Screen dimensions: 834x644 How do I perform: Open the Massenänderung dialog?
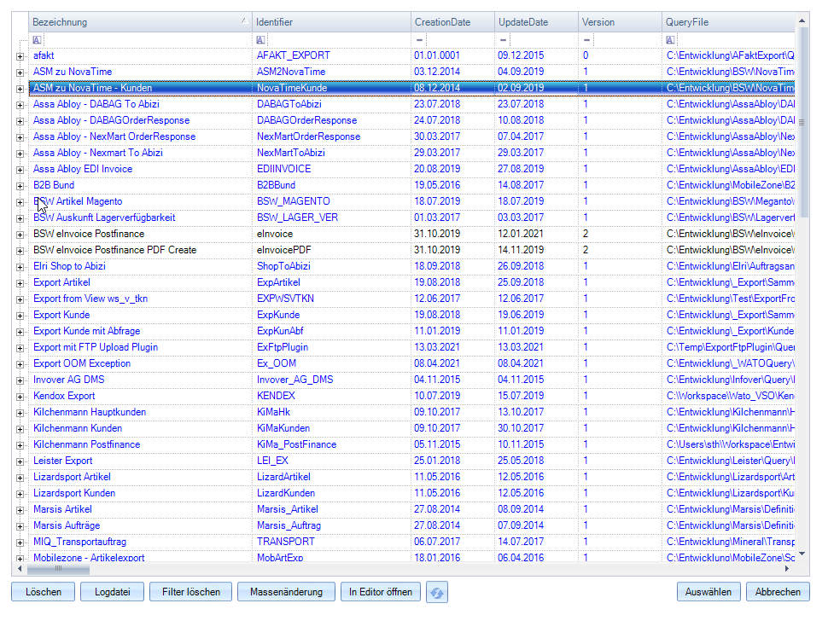coord(286,592)
